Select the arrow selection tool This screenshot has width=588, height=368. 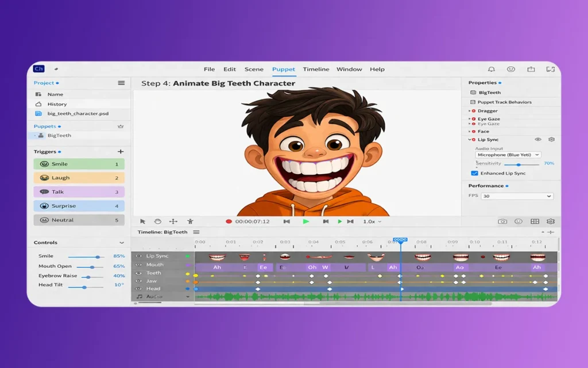click(x=143, y=221)
